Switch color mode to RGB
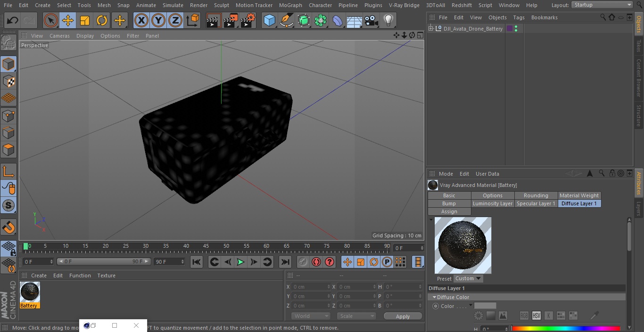The width and height of the screenshot is (644, 332). point(524,316)
